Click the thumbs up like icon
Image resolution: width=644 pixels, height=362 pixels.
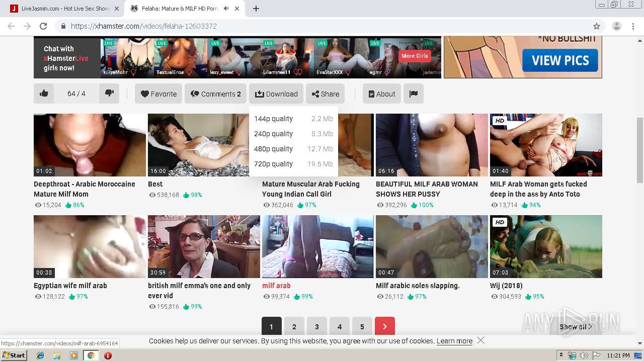[44, 94]
